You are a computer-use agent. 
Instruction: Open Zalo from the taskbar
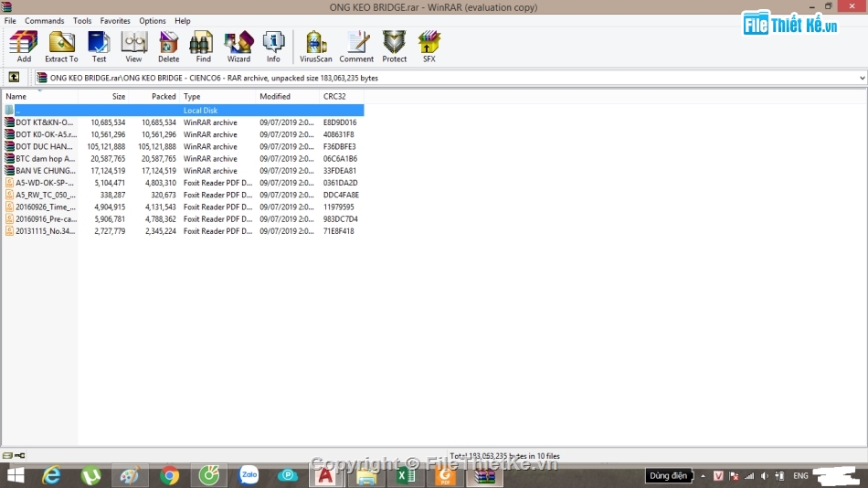click(249, 476)
